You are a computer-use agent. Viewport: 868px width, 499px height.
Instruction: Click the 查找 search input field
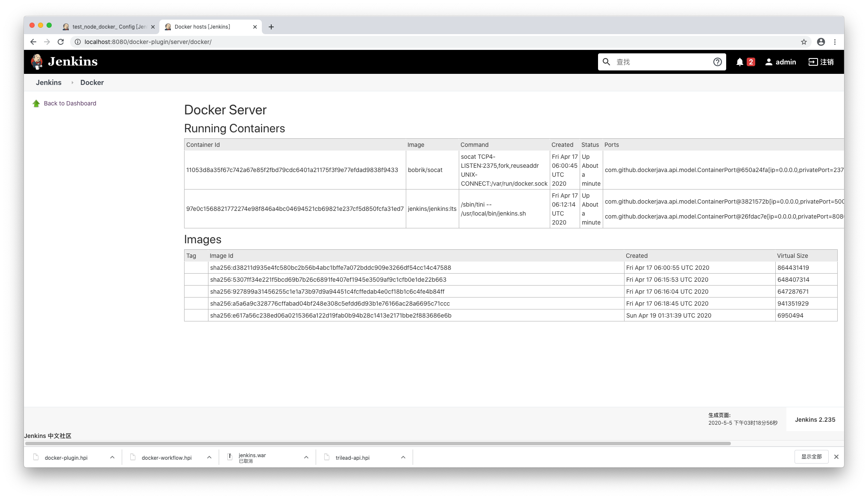coord(662,62)
